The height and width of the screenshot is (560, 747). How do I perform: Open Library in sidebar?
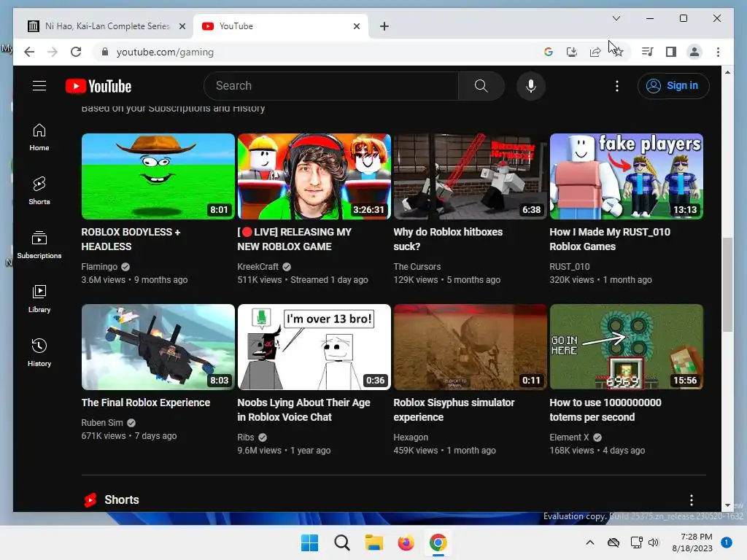point(39,298)
